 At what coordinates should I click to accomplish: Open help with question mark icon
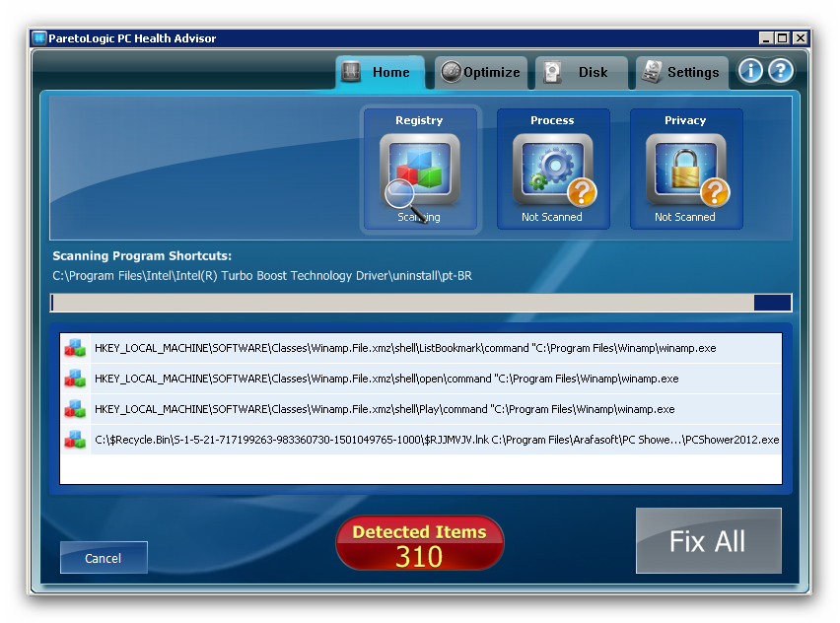(x=781, y=71)
